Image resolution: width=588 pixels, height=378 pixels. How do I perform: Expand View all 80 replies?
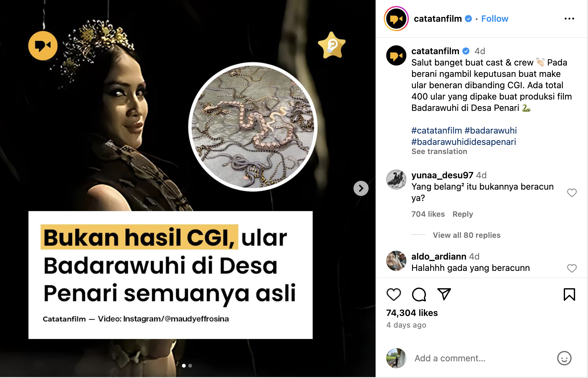466,235
